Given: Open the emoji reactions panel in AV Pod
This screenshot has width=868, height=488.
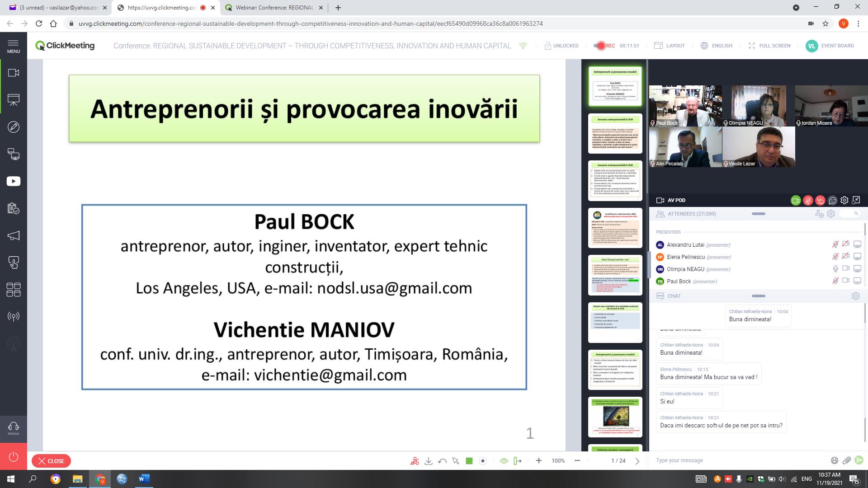Looking at the screenshot, I should click(833, 200).
